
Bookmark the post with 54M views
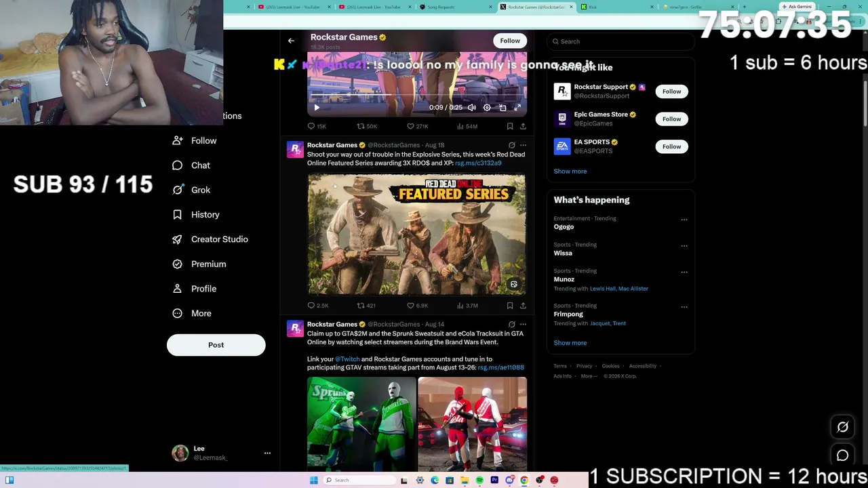[x=510, y=126]
